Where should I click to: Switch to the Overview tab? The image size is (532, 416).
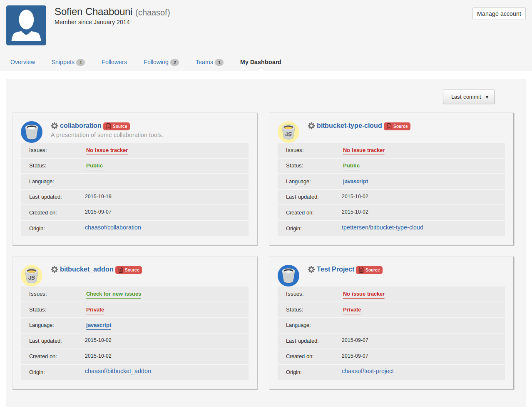[23, 62]
